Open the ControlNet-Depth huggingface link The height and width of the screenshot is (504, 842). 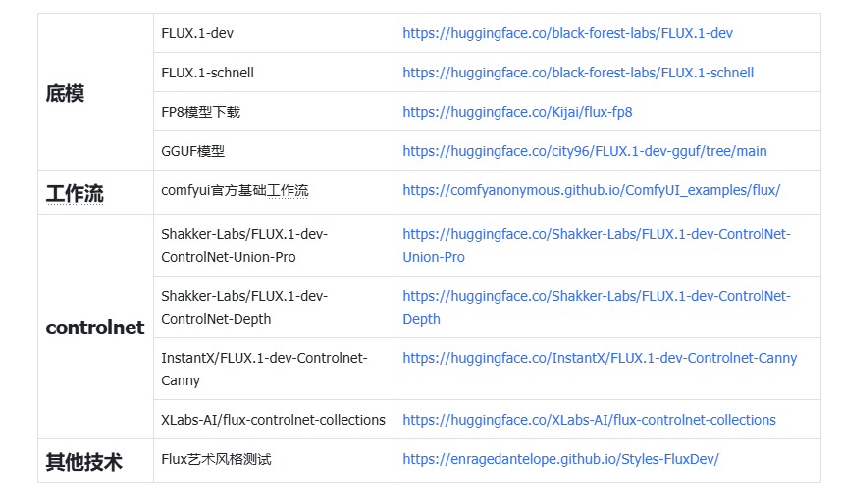[596, 307]
